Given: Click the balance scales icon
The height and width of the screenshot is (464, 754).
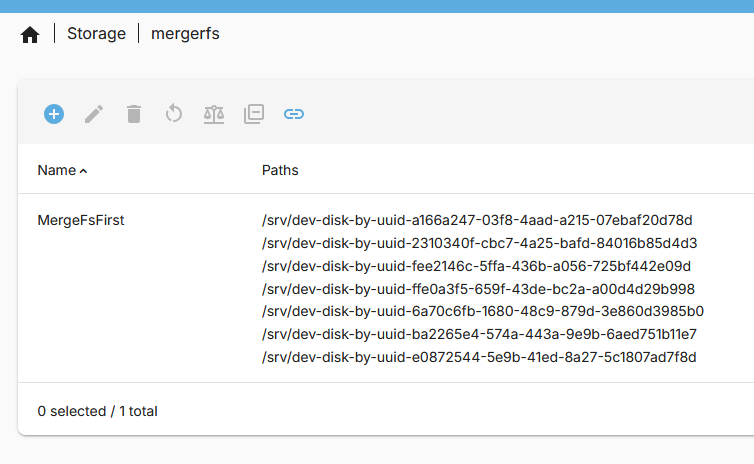Looking at the screenshot, I should click(214, 114).
